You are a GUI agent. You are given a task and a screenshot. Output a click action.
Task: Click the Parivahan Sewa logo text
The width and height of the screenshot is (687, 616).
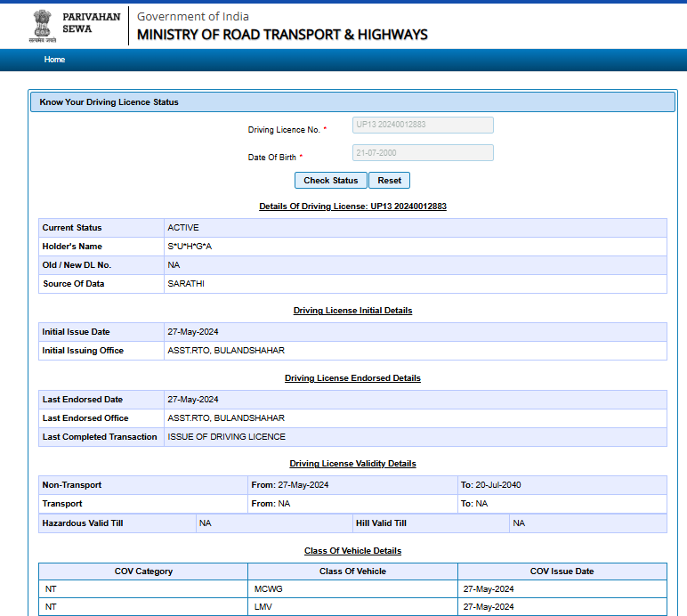click(91, 22)
